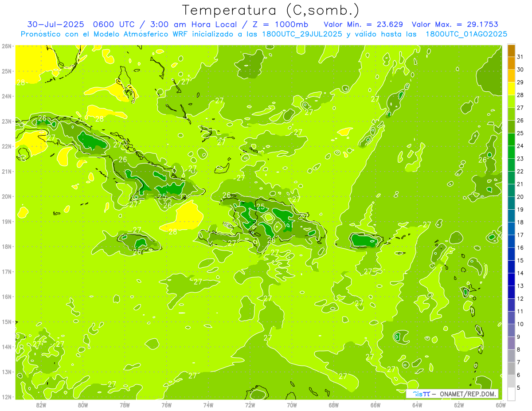The image size is (532, 411).
Task: Click the '12N' latitude axis label
Action: (6, 397)
